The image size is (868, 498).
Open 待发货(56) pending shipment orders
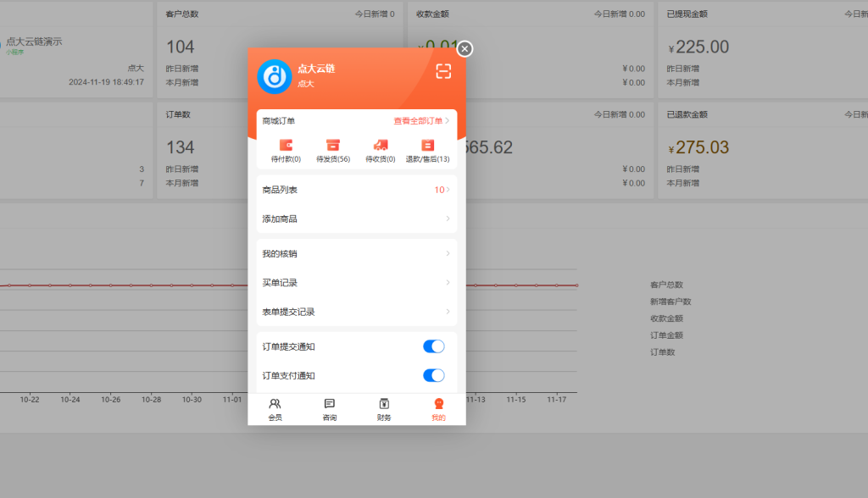pos(332,151)
